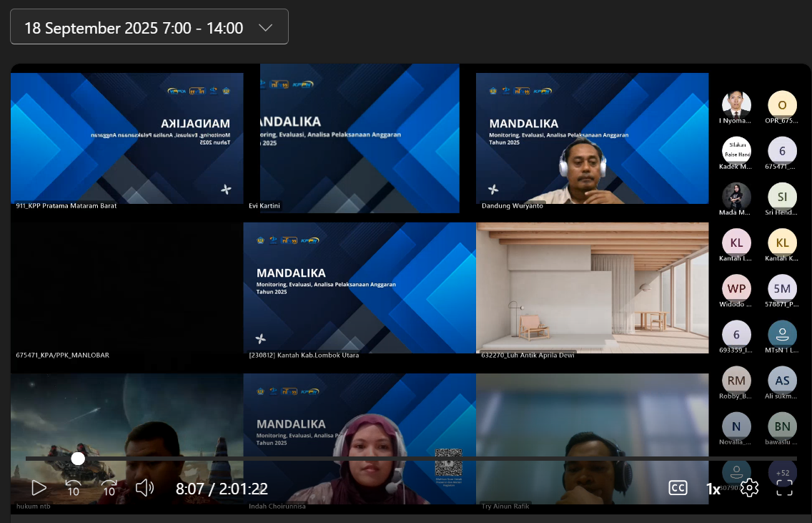Open video settings gear

coord(749,488)
